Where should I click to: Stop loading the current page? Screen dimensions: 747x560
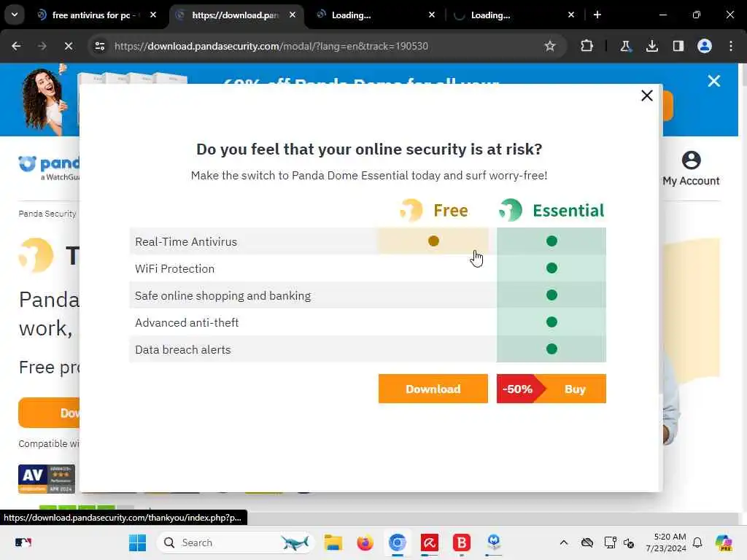68,46
